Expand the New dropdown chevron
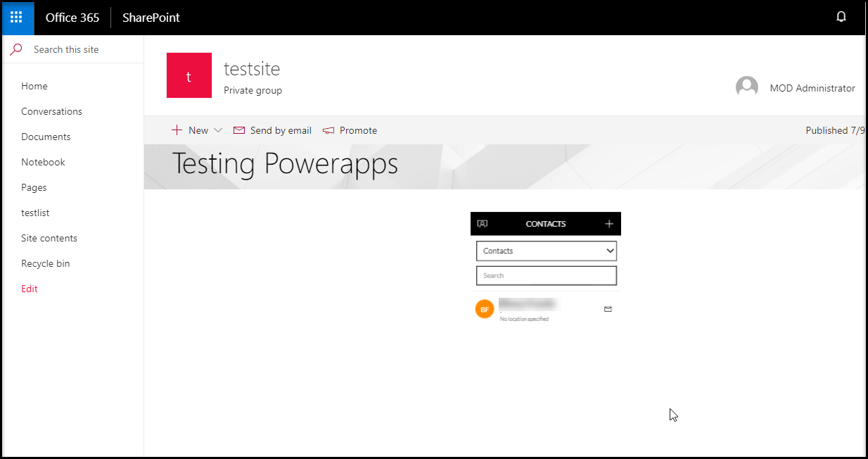This screenshot has height=459, width=868. click(x=217, y=130)
